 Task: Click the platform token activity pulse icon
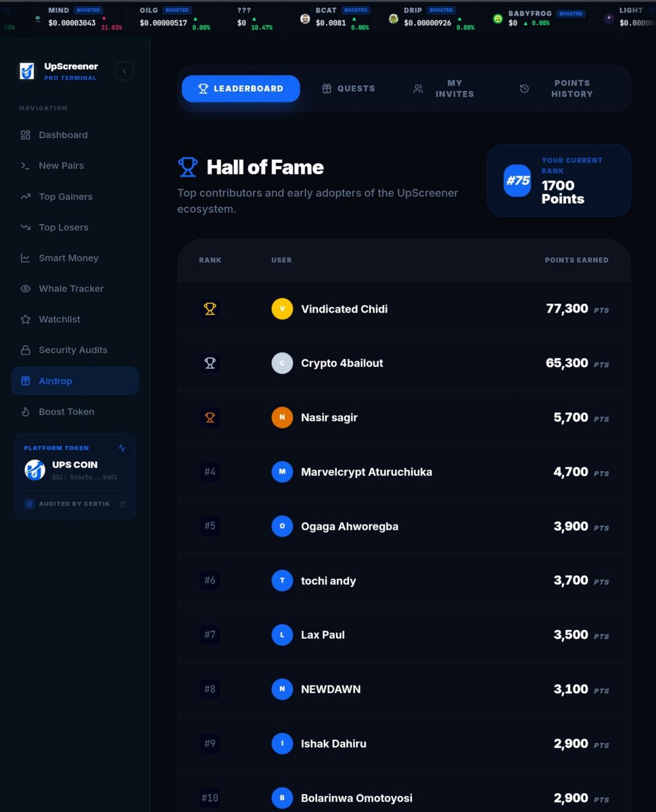122,448
